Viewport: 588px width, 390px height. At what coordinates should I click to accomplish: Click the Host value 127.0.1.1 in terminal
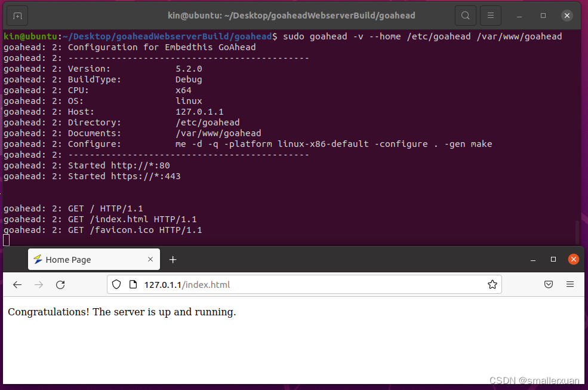pos(199,112)
